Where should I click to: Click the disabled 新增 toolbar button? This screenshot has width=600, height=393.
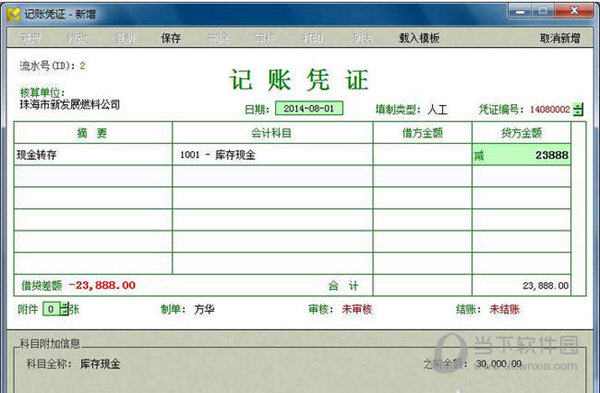[x=30, y=38]
